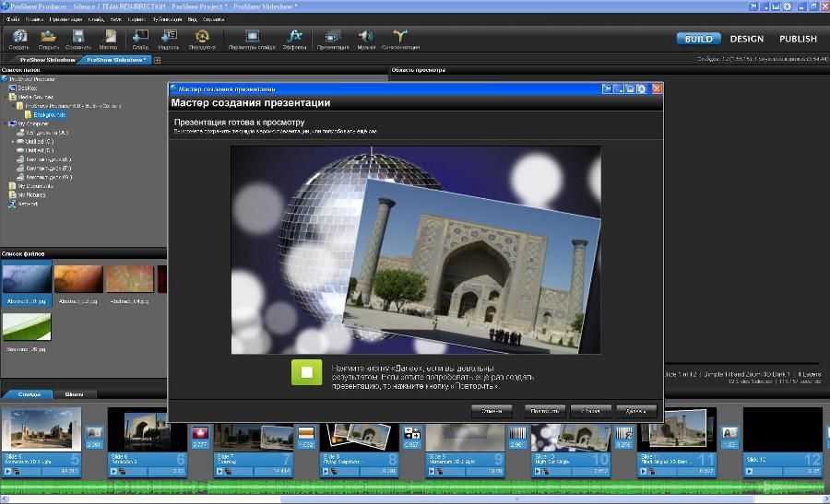The height and width of the screenshot is (504, 830).
Task: Click the Презентация toolbar icon
Action: 332,37
